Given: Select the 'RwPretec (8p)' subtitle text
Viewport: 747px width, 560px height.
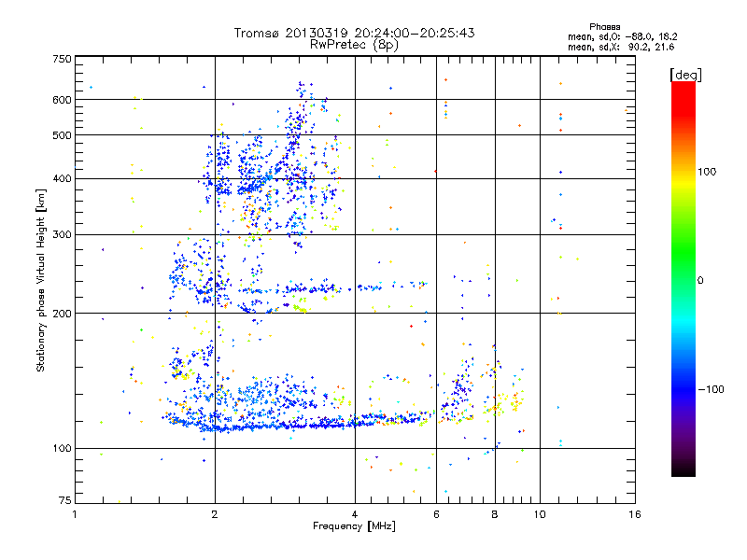Looking at the screenshot, I should [x=354, y=45].
